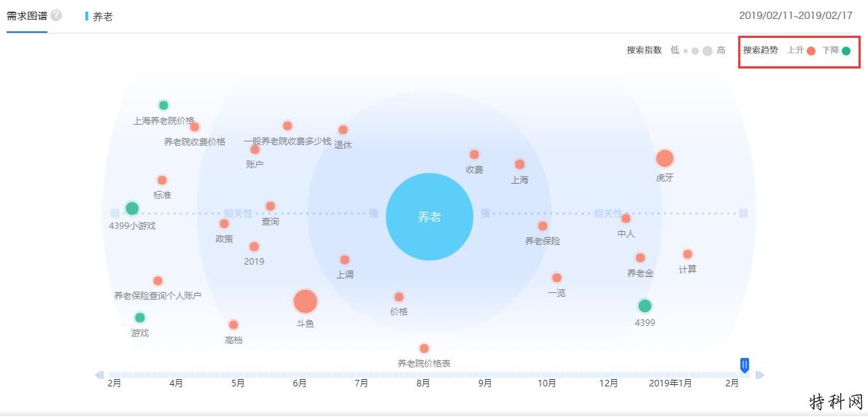Click the timeline left arrow
The image size is (868, 417).
click(100, 375)
